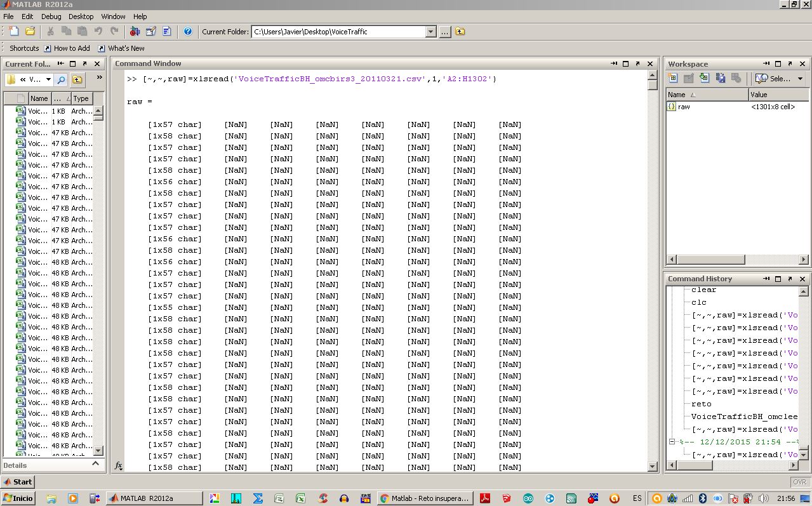Create a new script file
The width and height of the screenshot is (812, 506).
(14, 31)
